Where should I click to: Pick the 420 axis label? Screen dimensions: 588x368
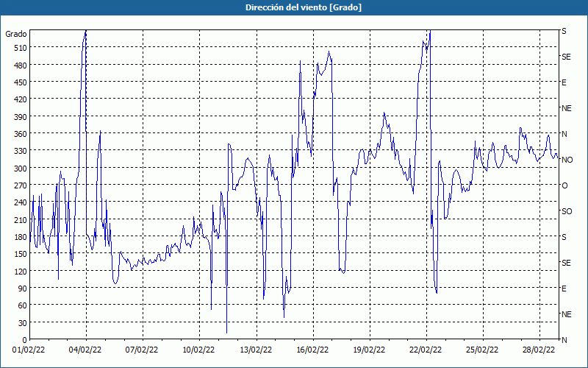click(21, 99)
